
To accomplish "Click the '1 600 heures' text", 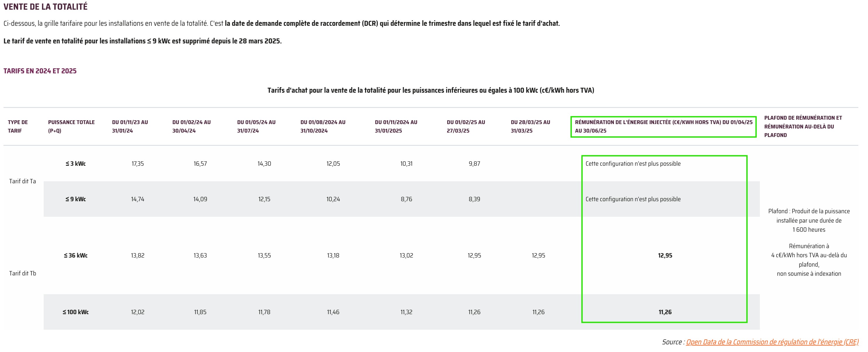I will point(809,230).
